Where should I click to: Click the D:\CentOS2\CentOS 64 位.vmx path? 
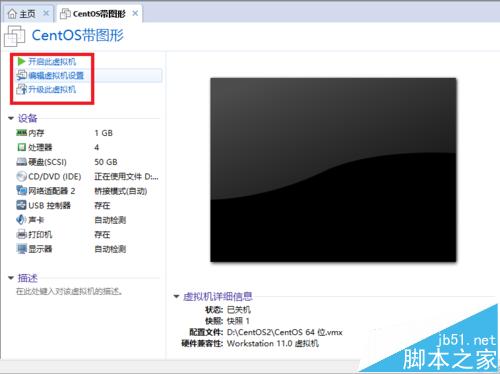[285, 332]
